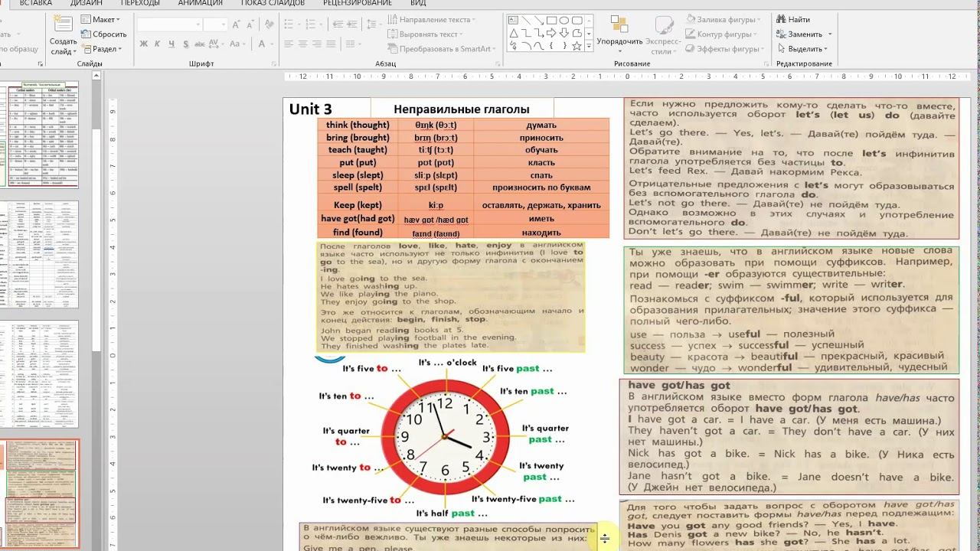
Task: Choose the Triangle shape
Action: [514, 33]
